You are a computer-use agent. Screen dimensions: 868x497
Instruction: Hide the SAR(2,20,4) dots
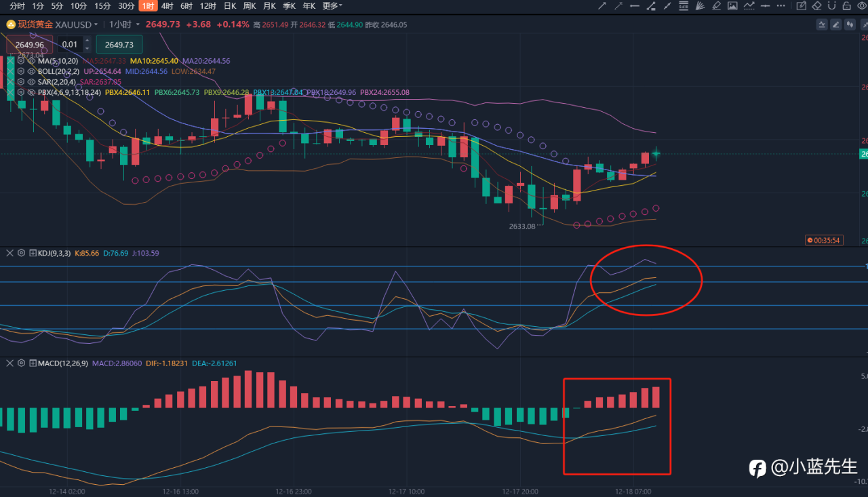tap(31, 81)
